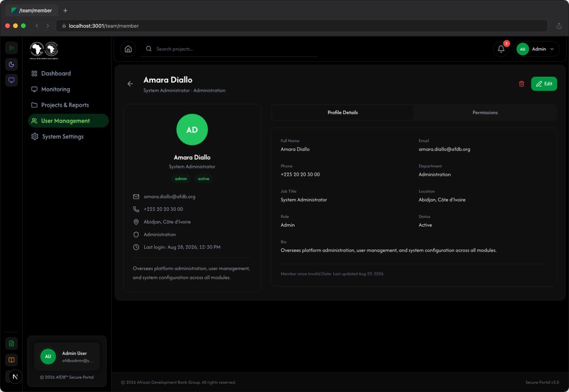The height and width of the screenshot is (392, 569).
Task: Switch to the Profile Details tab
Action: point(343,113)
